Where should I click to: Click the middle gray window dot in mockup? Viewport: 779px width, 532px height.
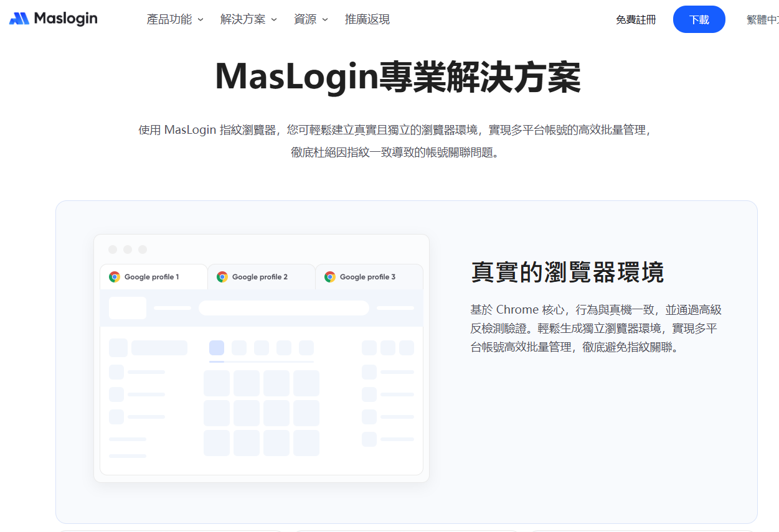(128, 250)
